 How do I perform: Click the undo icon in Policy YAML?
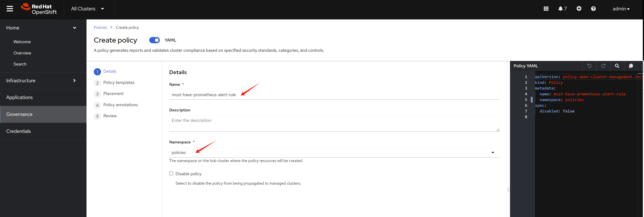(589, 66)
